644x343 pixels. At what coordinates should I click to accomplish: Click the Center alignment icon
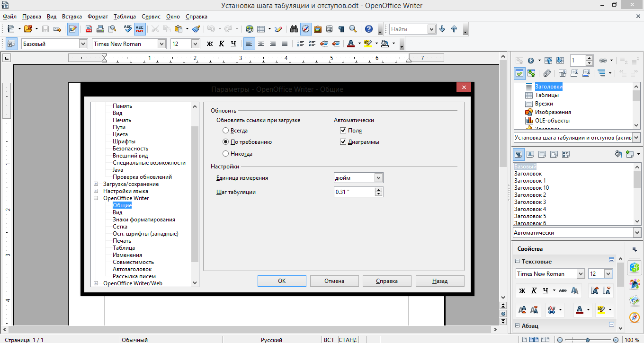261,44
